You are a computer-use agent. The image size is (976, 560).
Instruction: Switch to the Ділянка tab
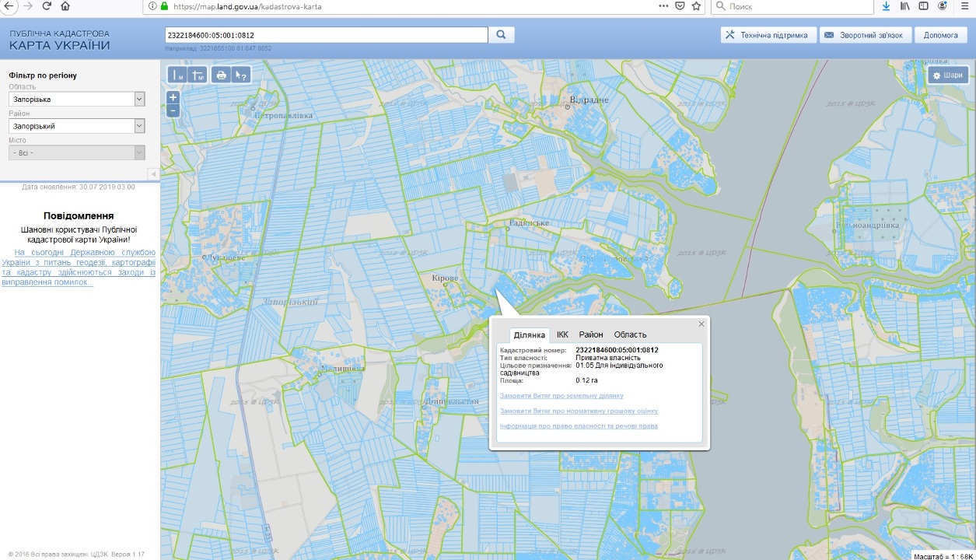[x=530, y=335]
